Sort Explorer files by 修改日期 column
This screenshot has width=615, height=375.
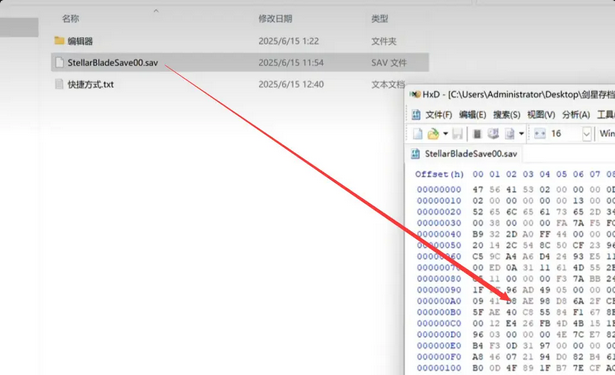[275, 18]
